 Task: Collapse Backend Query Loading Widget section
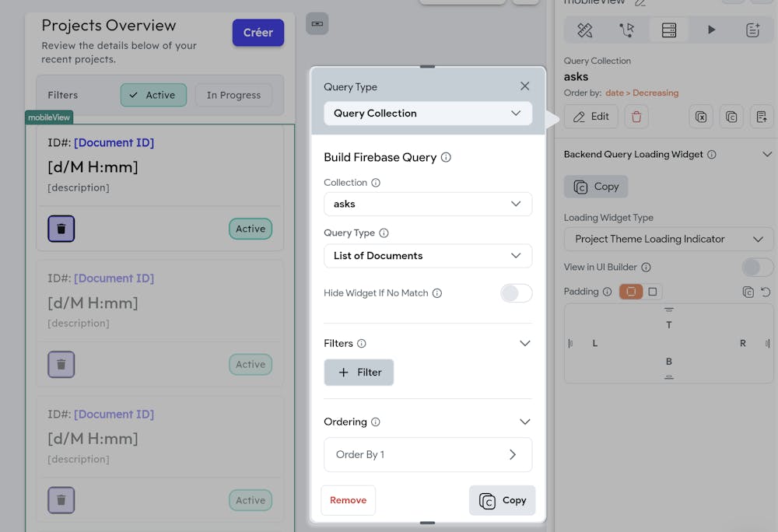[767, 155]
